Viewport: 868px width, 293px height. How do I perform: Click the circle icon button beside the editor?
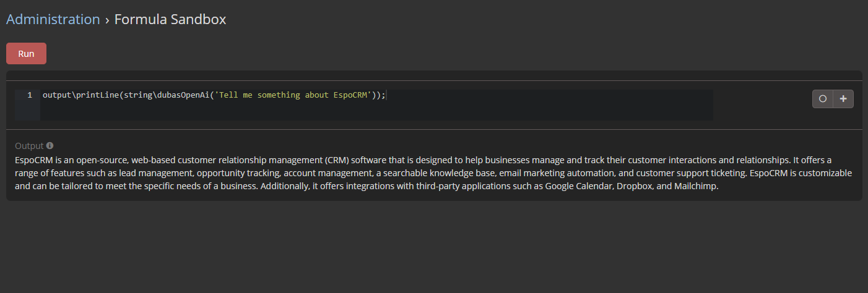click(823, 99)
